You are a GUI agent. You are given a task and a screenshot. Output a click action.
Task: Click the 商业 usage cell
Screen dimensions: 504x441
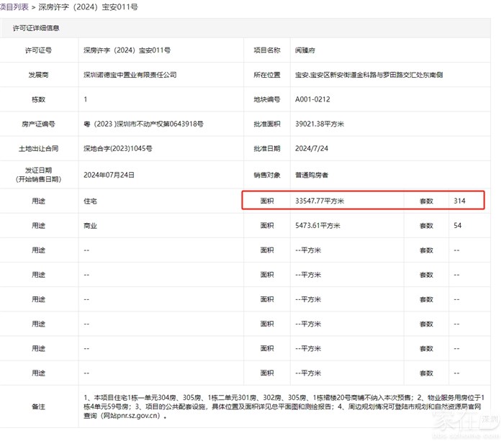[91, 226]
